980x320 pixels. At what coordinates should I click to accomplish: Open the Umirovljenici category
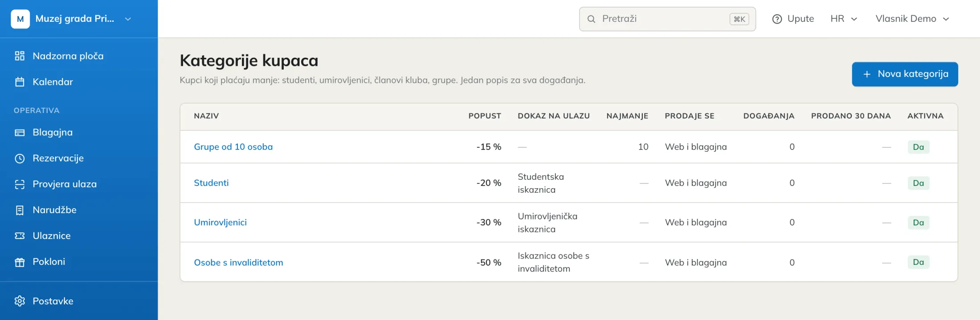(220, 223)
